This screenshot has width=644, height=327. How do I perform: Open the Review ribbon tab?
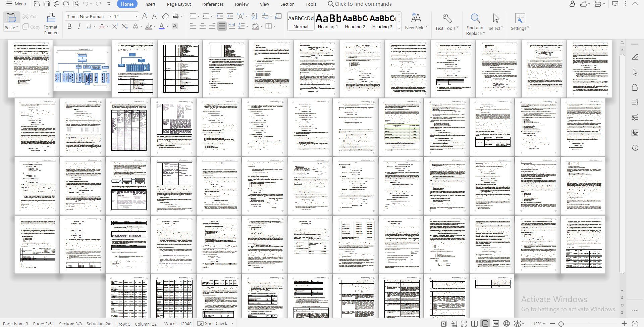pos(241,4)
